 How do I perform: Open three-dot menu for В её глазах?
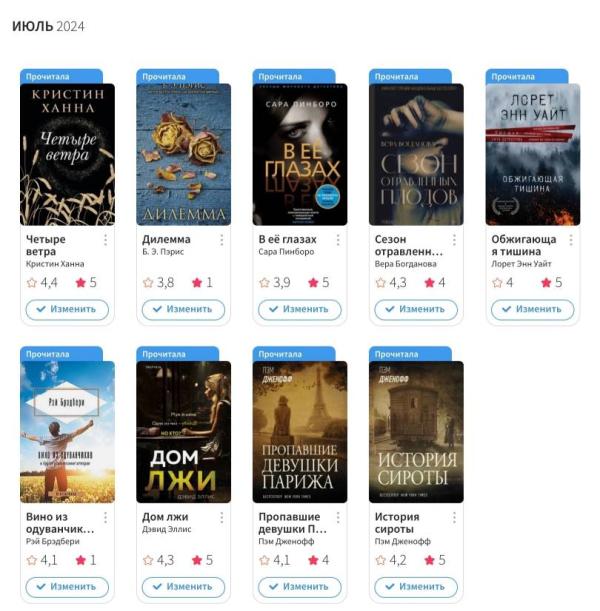[338, 240]
